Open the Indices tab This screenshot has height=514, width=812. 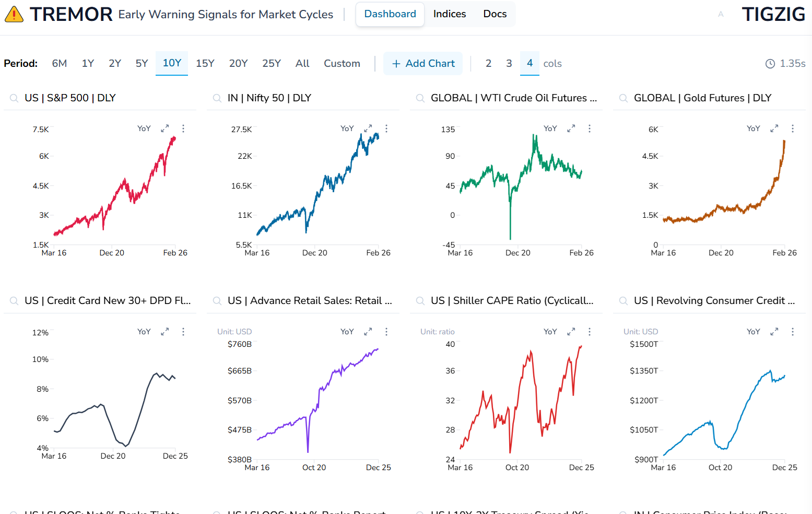(450, 14)
